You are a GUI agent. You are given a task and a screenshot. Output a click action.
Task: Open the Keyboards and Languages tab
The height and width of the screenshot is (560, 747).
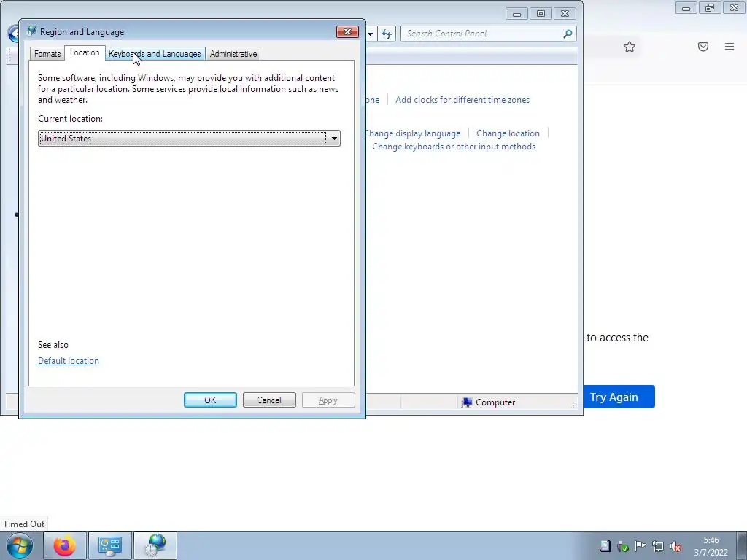pyautogui.click(x=155, y=54)
